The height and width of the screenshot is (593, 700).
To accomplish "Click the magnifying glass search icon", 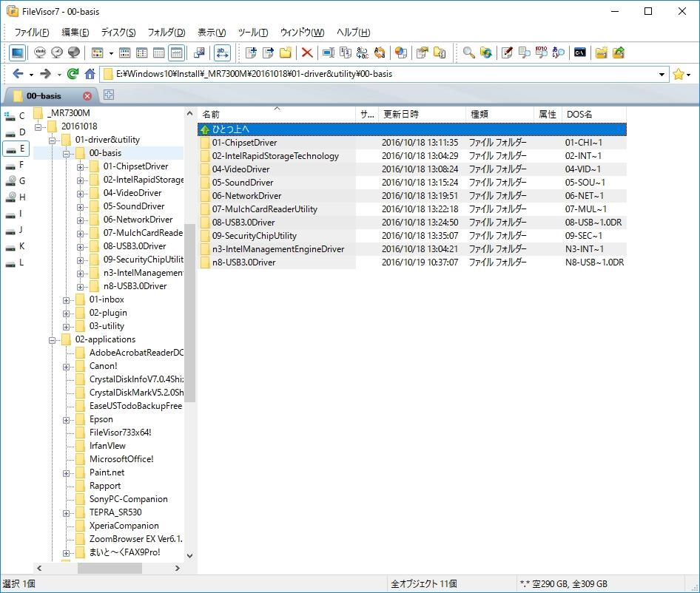I will 468,53.
